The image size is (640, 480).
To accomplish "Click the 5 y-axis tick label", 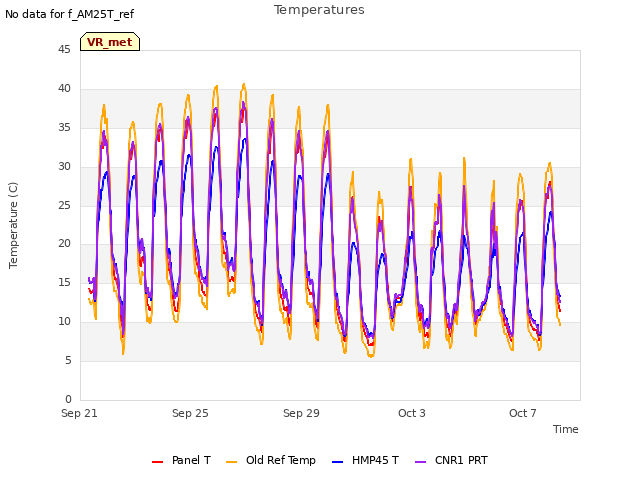I will 68,360.
